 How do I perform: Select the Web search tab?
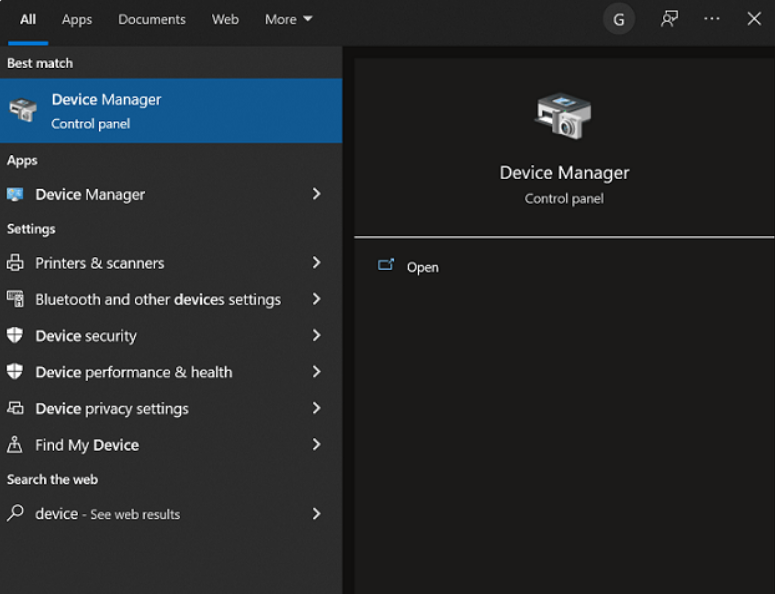(225, 19)
